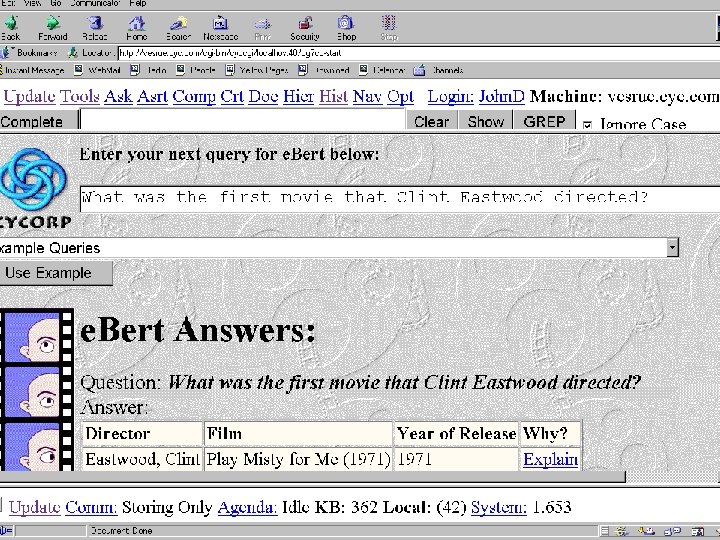Open Mailbox icon in component bar

(x=647, y=531)
